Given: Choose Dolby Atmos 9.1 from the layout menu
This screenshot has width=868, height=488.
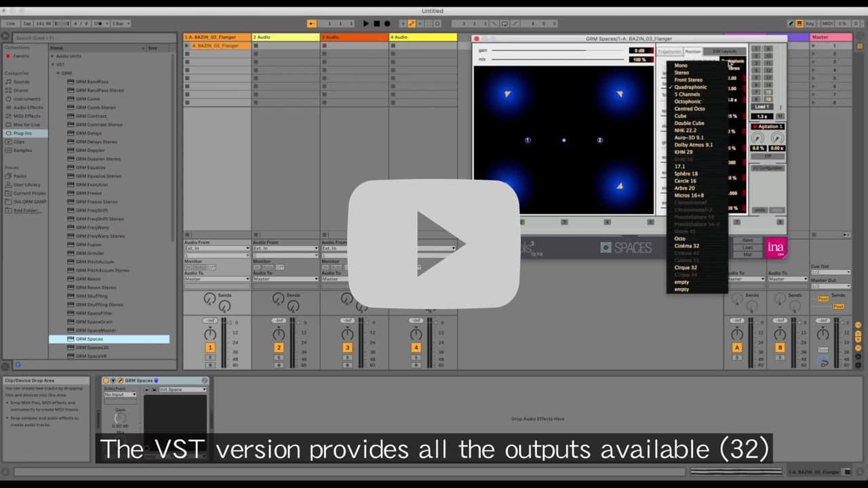Looking at the screenshot, I should click(693, 145).
